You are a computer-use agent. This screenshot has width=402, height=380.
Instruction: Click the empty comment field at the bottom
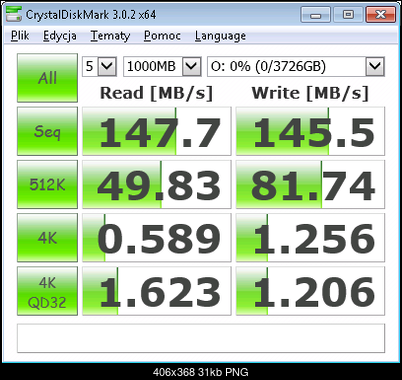(201, 338)
